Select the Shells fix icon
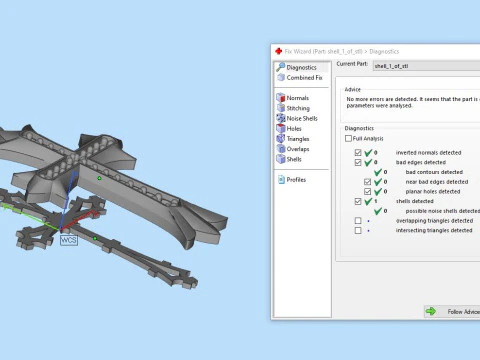The width and height of the screenshot is (480, 360). [x=281, y=159]
